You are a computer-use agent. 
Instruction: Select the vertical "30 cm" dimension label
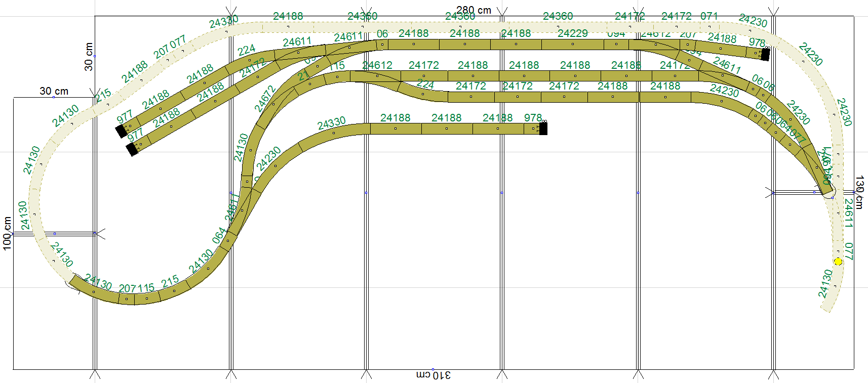pyautogui.click(x=89, y=57)
